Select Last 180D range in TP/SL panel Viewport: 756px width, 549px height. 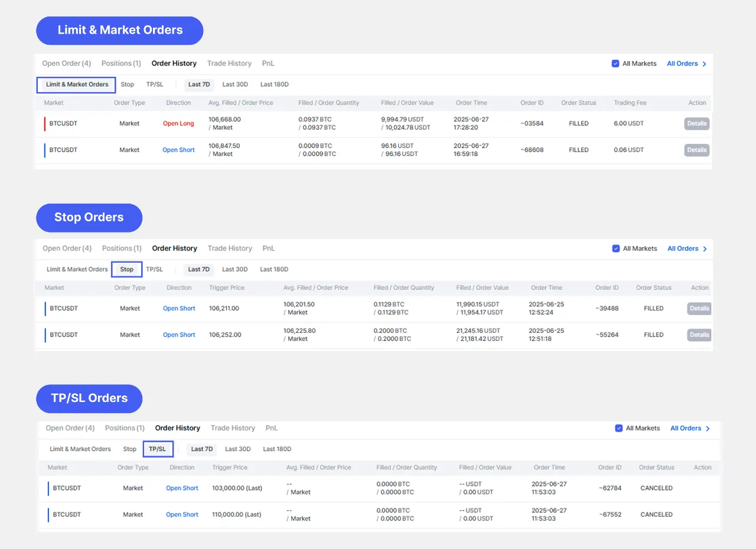click(x=277, y=449)
